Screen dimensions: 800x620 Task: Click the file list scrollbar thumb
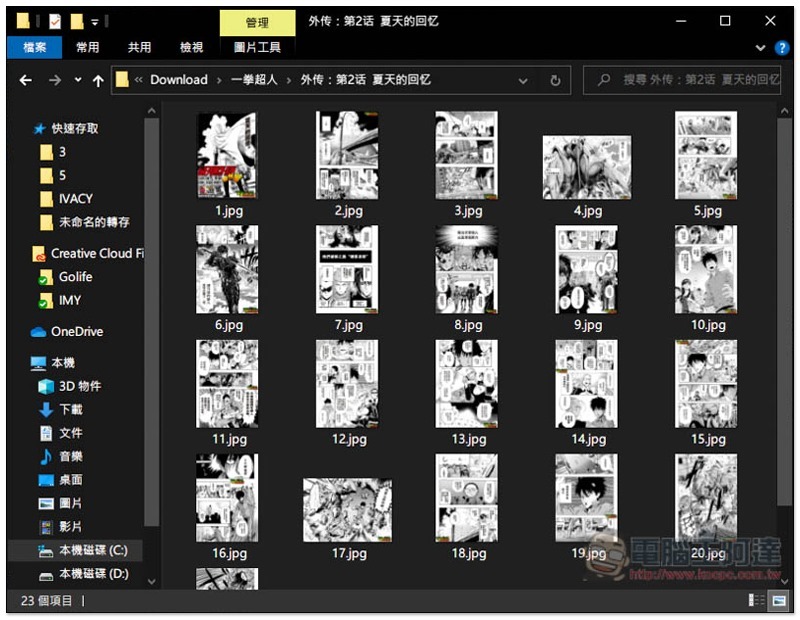pyautogui.click(x=785, y=311)
